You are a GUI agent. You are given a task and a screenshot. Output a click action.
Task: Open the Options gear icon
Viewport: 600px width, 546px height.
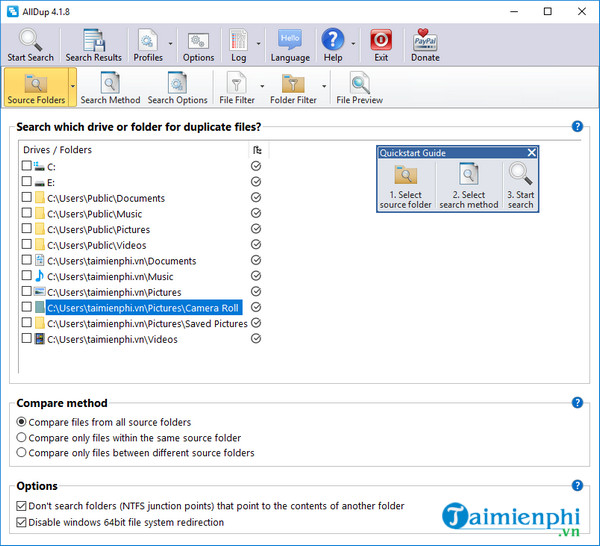point(198,41)
